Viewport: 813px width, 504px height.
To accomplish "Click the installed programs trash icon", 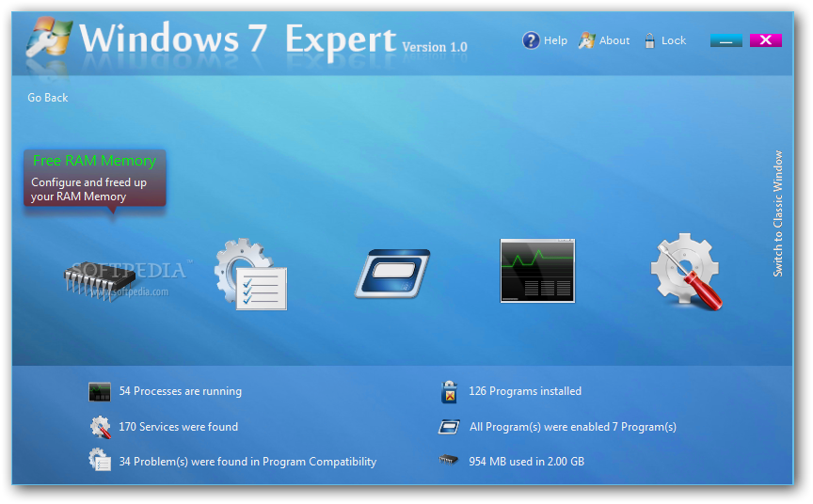I will coord(449,392).
